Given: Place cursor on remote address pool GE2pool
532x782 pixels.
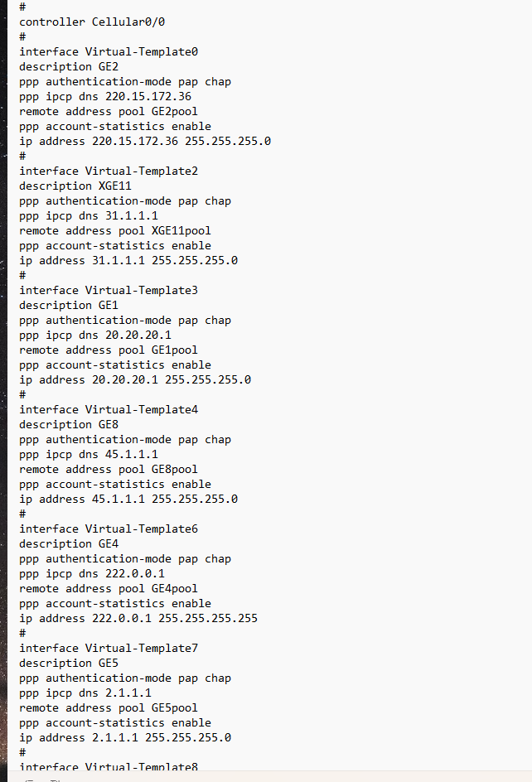Looking at the screenshot, I should tap(109, 111).
